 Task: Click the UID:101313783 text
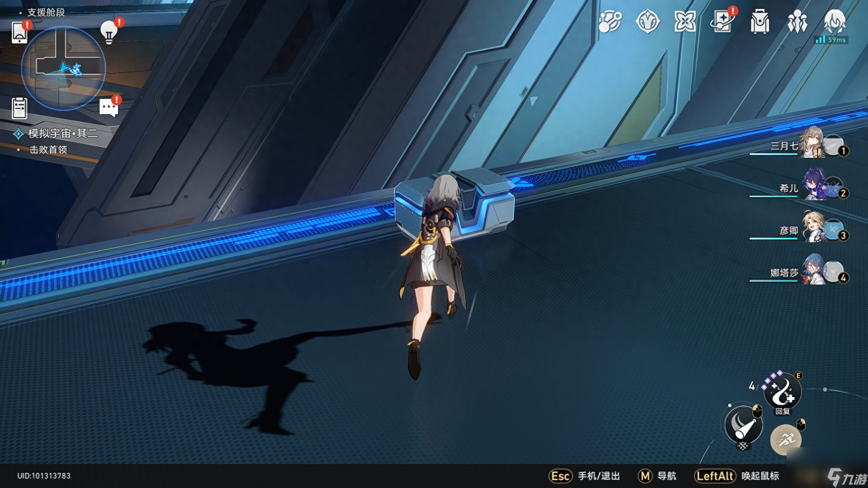pyautogui.click(x=44, y=476)
